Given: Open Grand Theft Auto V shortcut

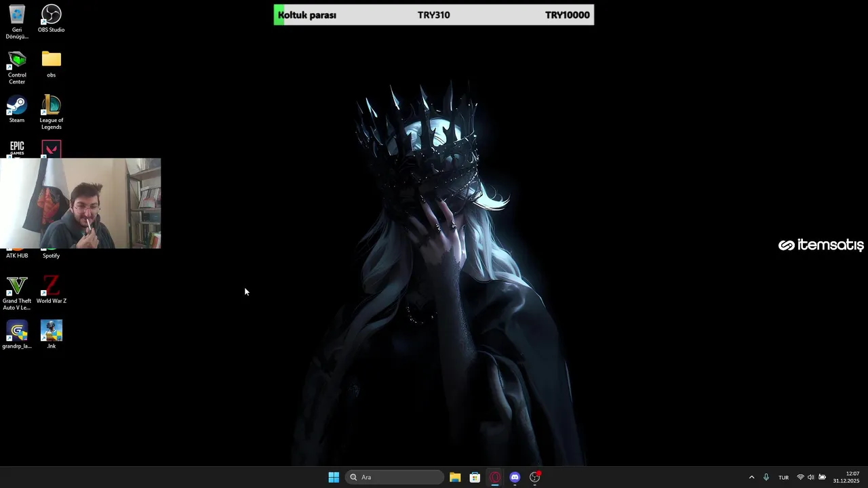Looking at the screenshot, I should (x=17, y=293).
